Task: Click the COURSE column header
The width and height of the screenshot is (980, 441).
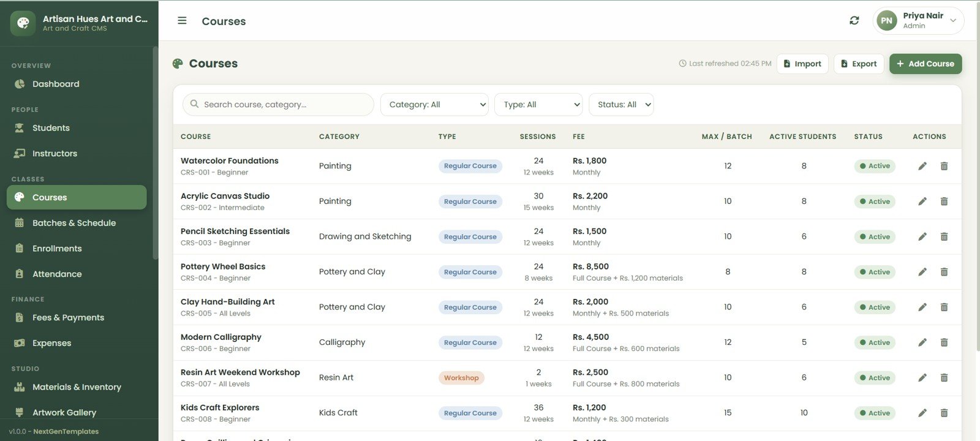Action: pos(195,137)
